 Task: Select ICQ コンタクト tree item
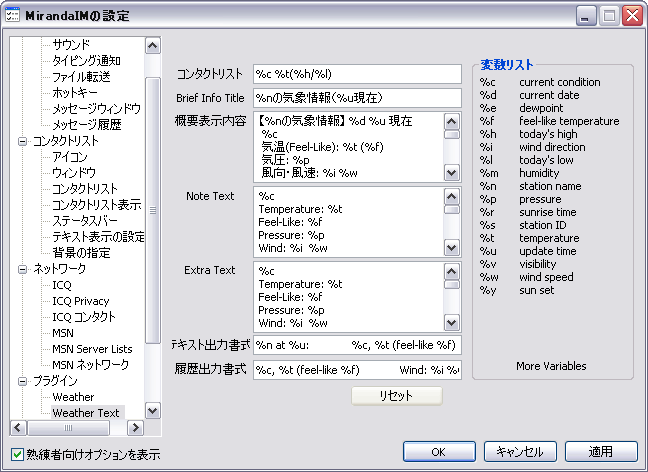[84, 317]
